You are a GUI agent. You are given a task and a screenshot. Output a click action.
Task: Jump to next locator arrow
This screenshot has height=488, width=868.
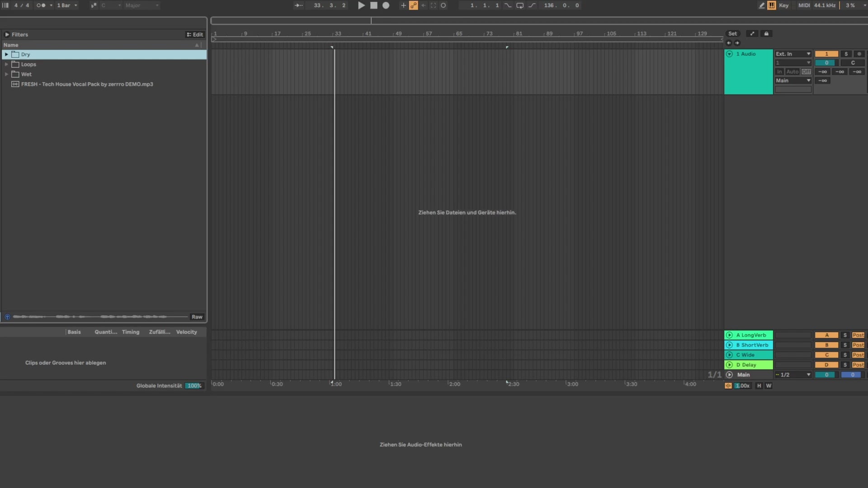coord(737,43)
